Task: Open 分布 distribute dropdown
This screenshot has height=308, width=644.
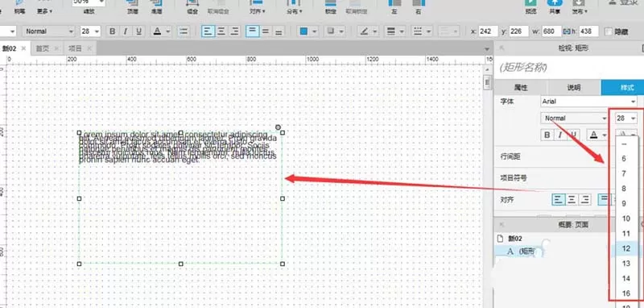Action: click(x=294, y=11)
